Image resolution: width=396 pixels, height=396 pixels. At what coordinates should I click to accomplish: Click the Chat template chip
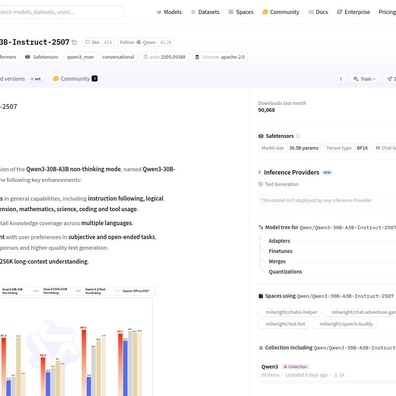384,148
